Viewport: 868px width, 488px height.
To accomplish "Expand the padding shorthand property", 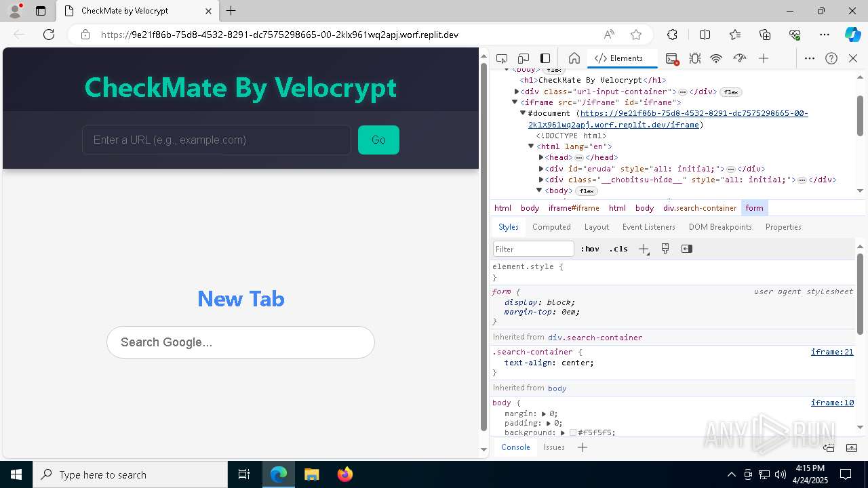I will 549,423.
